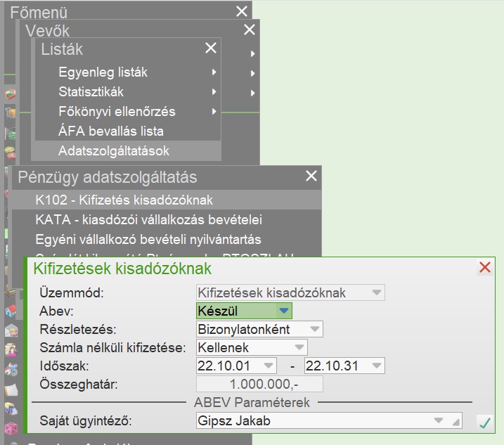Open the cart with boxes sidebar icon

pos(10,113)
